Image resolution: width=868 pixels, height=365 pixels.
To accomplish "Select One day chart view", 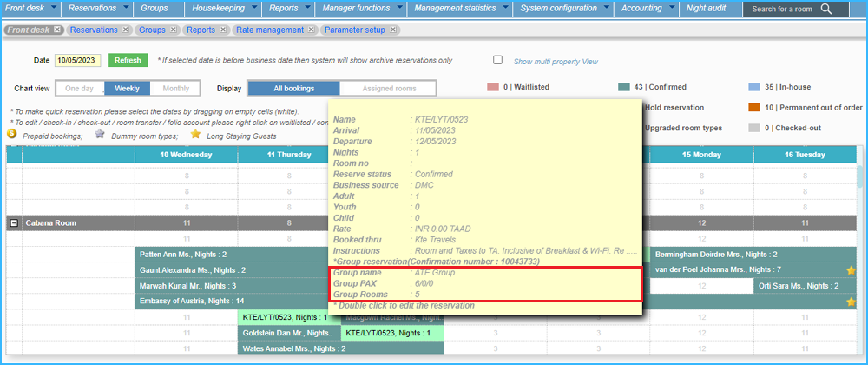I will [79, 89].
